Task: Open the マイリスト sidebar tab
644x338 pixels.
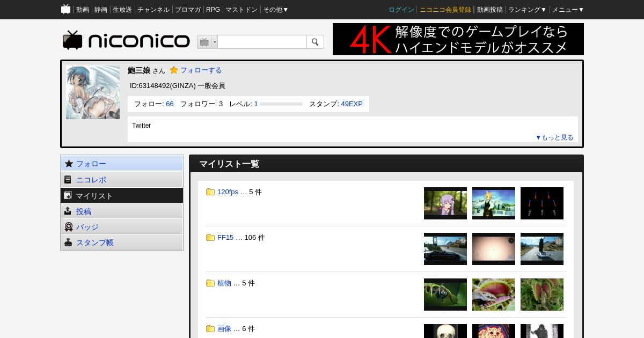Action: 122,195
